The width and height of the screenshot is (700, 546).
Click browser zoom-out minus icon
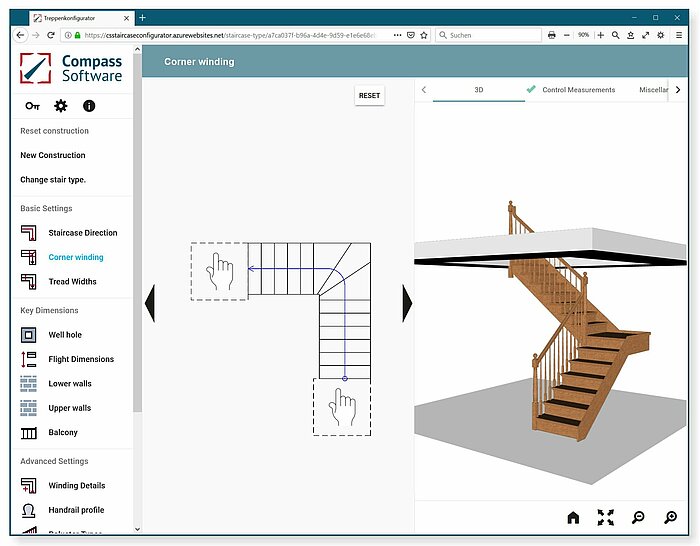pos(567,35)
